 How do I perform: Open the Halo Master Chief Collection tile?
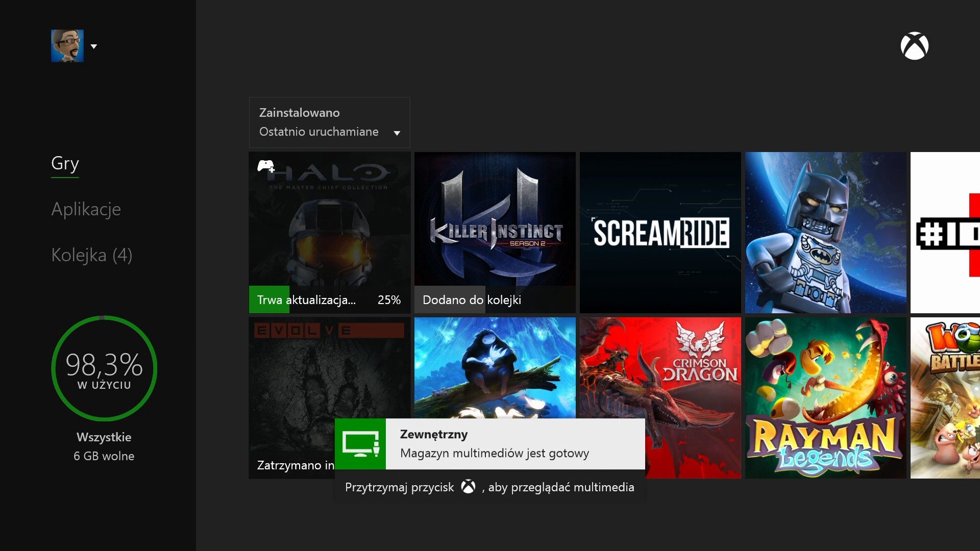pos(329,232)
